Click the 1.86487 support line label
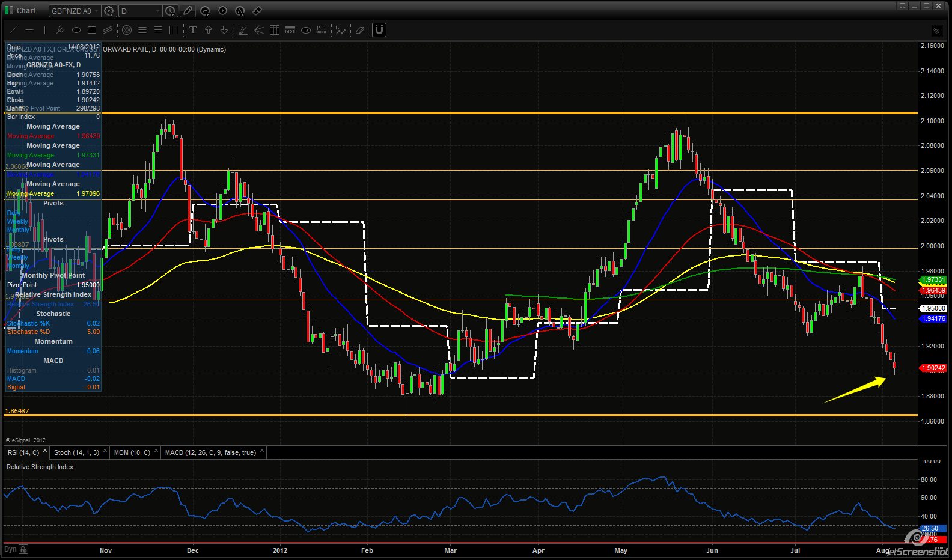 (x=17, y=411)
